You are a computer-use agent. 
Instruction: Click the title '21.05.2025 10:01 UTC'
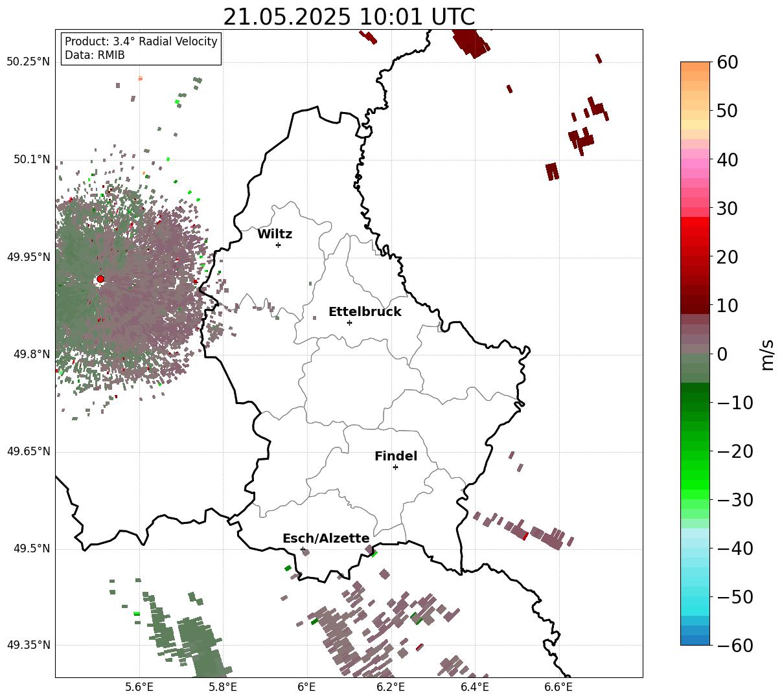(x=349, y=17)
